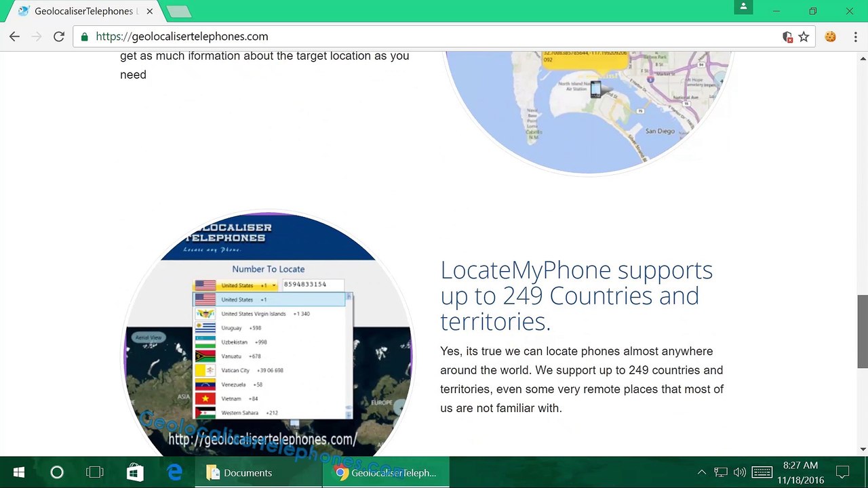This screenshot has height=488, width=868.
Task: Open the United States +1 country dropdown
Action: tap(236, 285)
